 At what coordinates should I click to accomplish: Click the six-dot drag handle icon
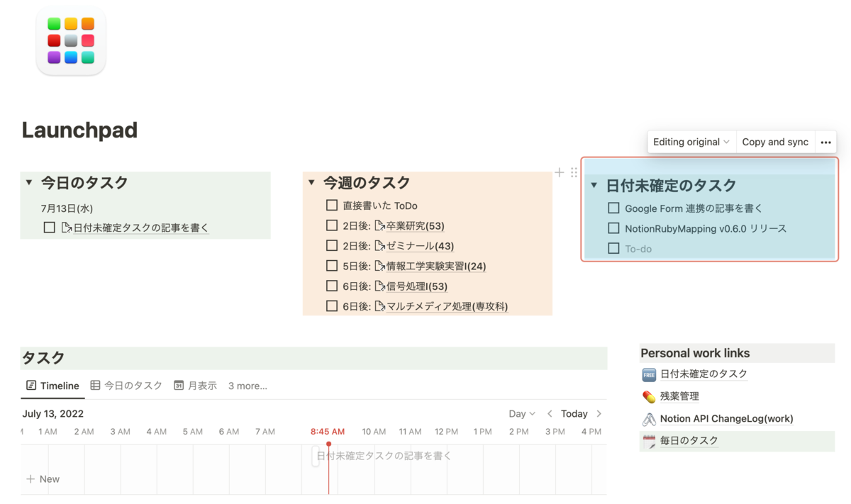(x=574, y=172)
